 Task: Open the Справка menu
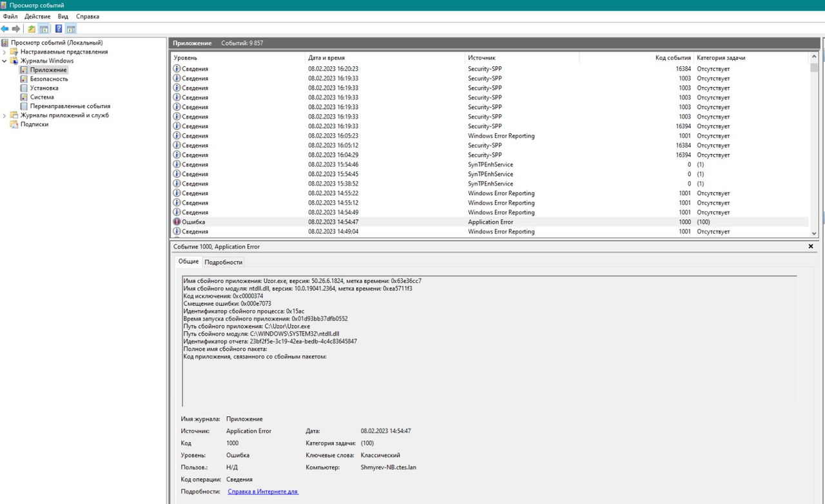(88, 16)
